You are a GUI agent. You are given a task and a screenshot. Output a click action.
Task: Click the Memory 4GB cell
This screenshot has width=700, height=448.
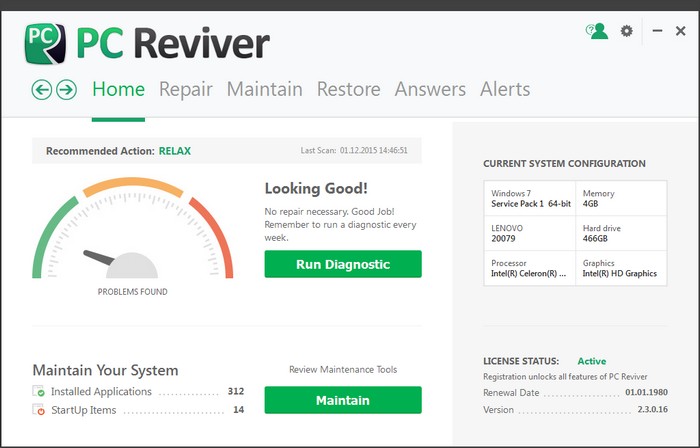pyautogui.click(x=621, y=199)
